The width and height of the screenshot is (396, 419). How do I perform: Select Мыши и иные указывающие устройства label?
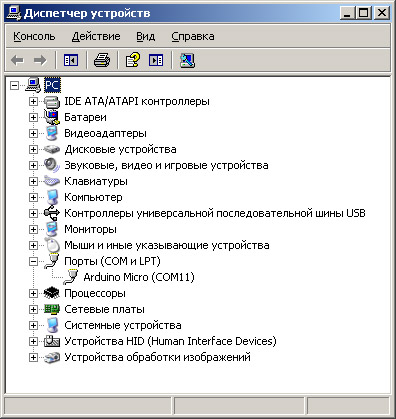(x=167, y=245)
